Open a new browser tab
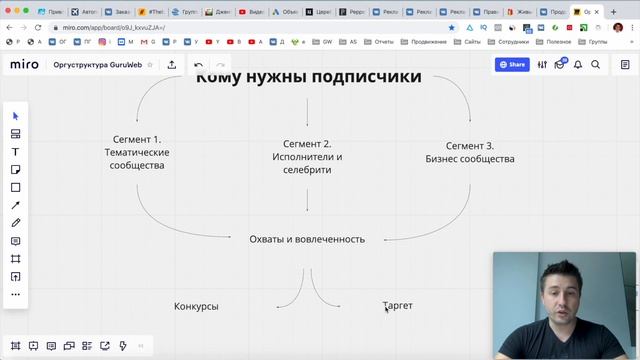Image resolution: width=640 pixels, height=360 pixels. [613, 12]
